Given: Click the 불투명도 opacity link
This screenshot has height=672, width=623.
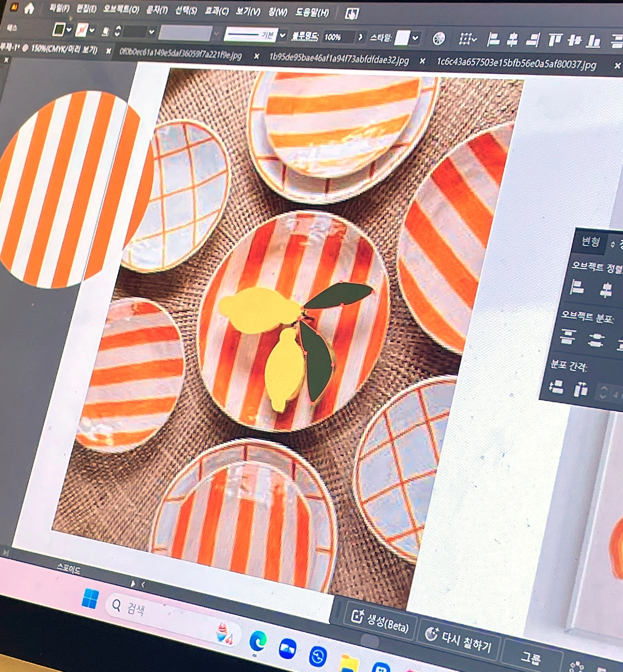Looking at the screenshot, I should [305, 36].
